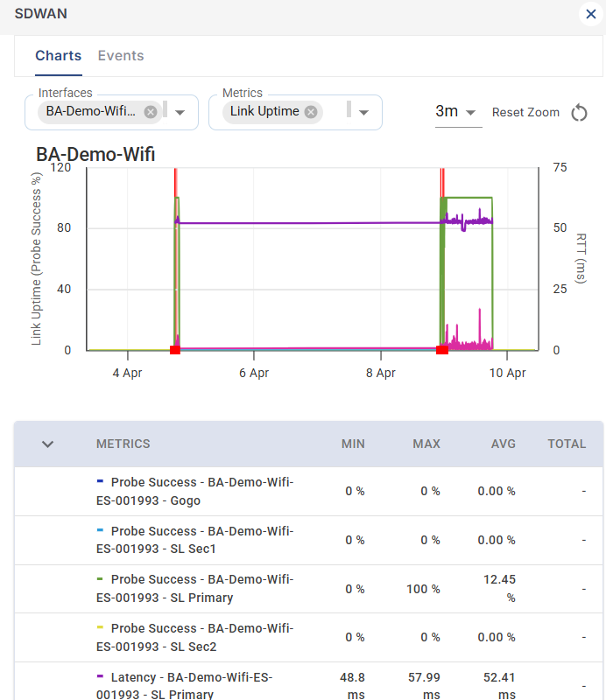Viewport: 606px width, 700px height.
Task: Toggle the SL Sec1 series color swatch
Action: (x=100, y=530)
